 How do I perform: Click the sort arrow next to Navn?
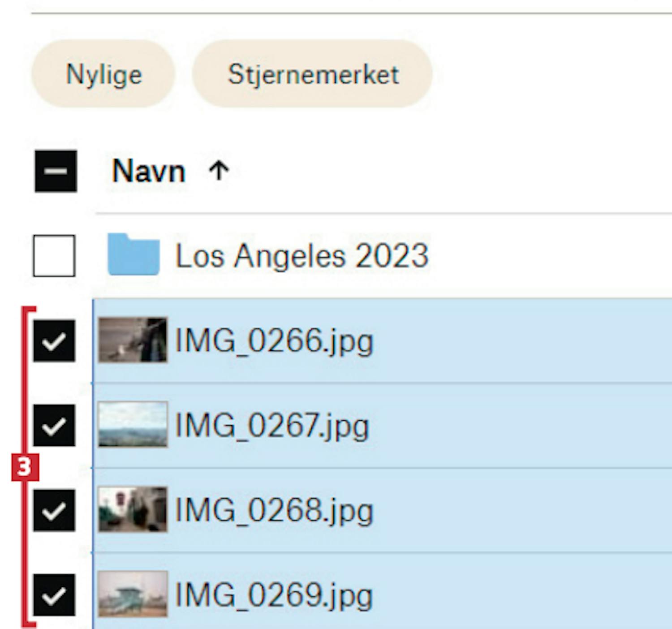click(x=219, y=171)
